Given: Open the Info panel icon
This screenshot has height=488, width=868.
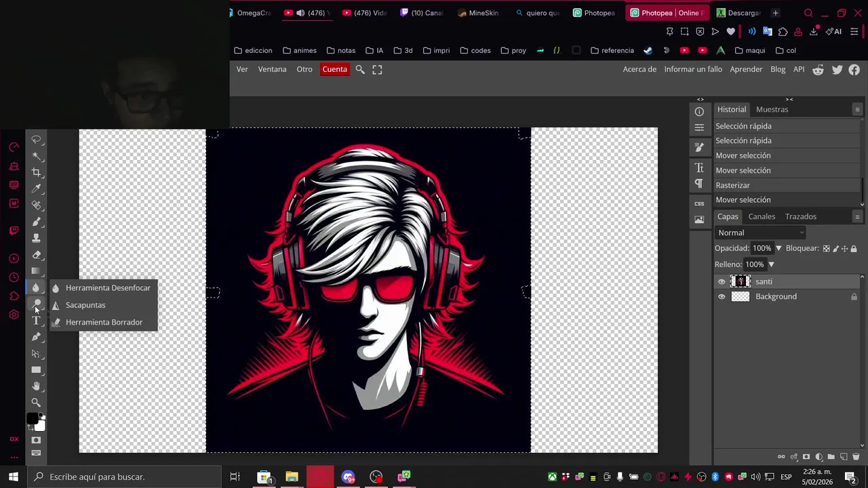Looking at the screenshot, I should pyautogui.click(x=699, y=112).
